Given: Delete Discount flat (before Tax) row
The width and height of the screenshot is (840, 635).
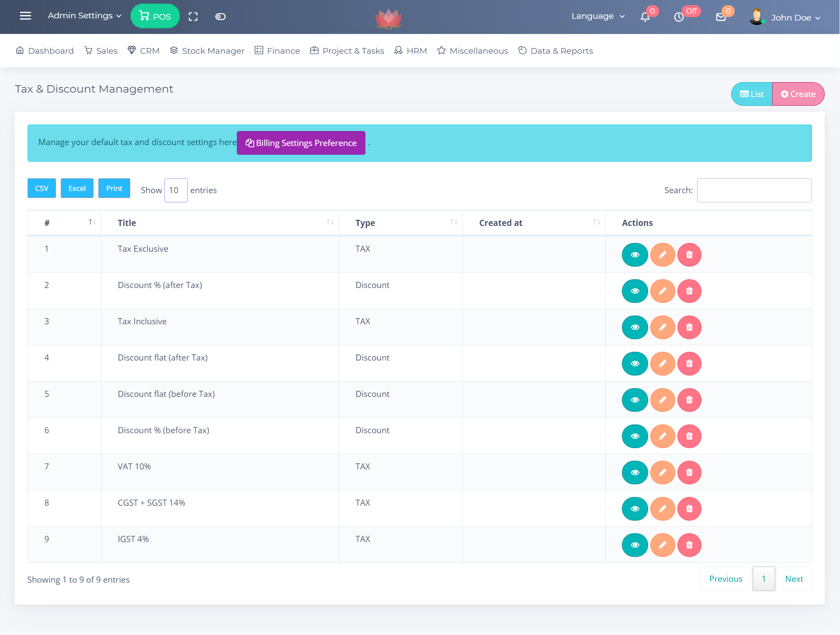Looking at the screenshot, I should click(689, 400).
